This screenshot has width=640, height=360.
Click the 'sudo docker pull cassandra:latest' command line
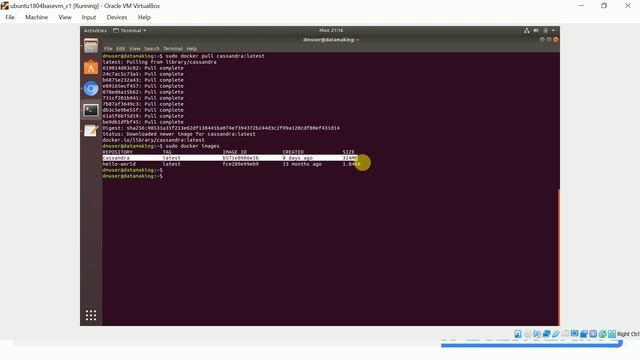point(184,56)
